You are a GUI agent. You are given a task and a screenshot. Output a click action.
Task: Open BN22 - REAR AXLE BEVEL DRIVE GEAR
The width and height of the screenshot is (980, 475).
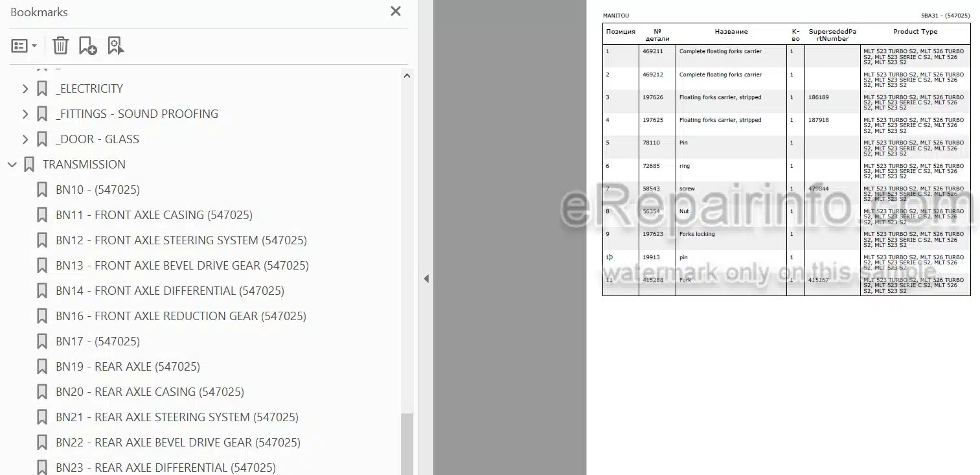coord(178,443)
